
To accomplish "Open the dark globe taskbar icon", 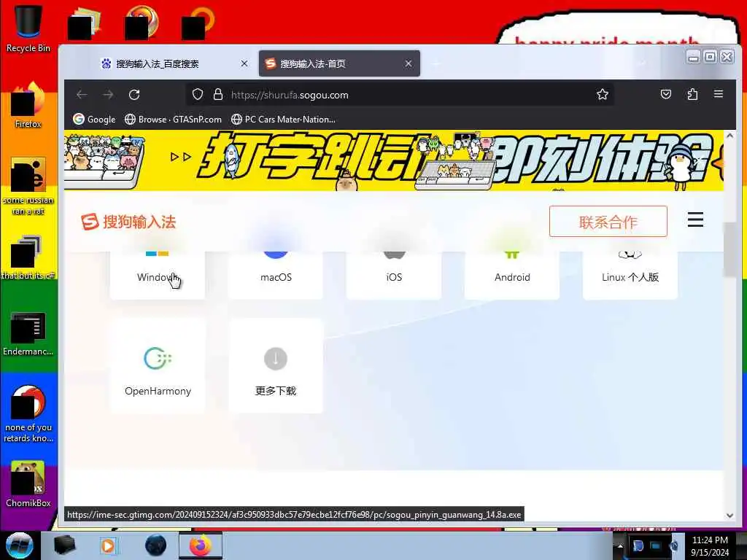I will 155,545.
